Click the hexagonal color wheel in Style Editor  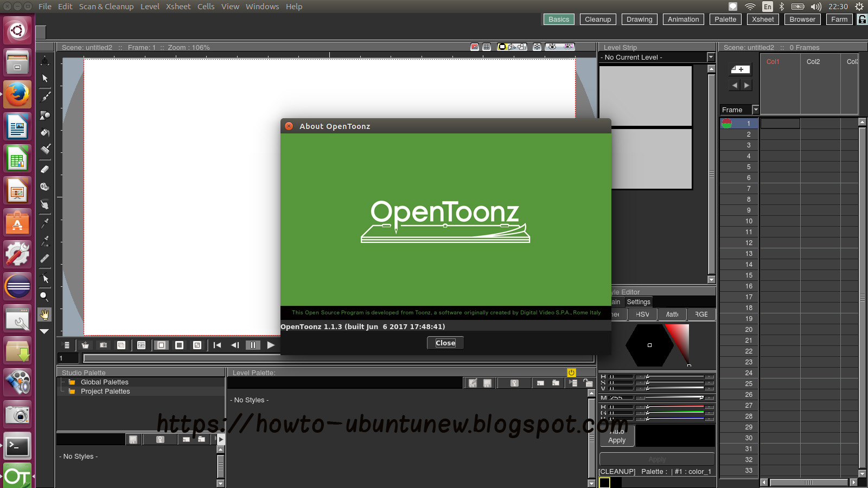[649, 345]
